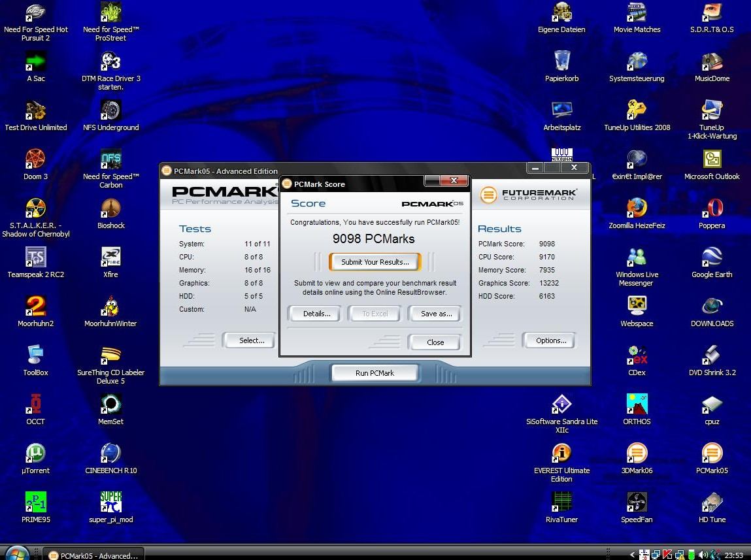751x560 pixels.
Task: Open the OCCT stress test icon
Action: point(35,404)
